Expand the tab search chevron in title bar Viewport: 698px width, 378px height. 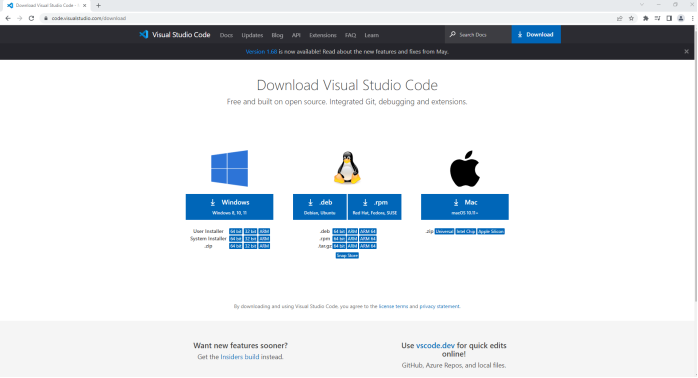pos(641,4)
